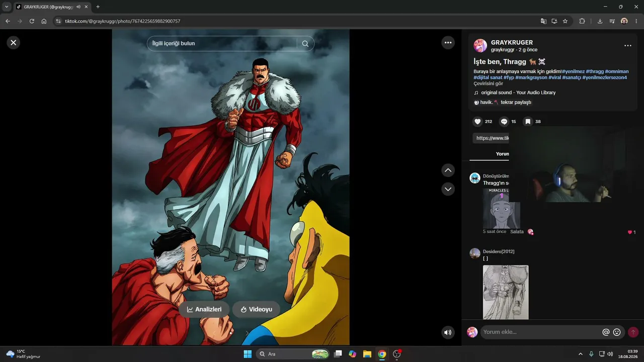Open the three-dot menu over the photo
Viewport: 644px width, 362px height.
pos(448,43)
